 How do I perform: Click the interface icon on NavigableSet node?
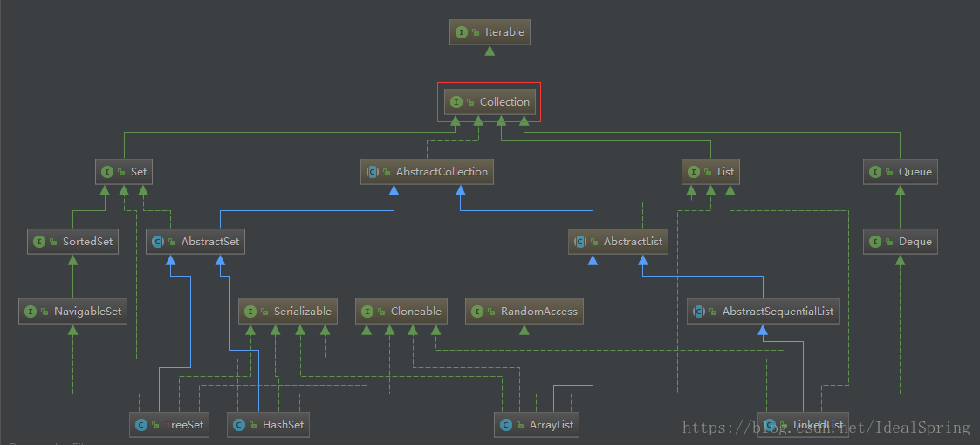(31, 311)
